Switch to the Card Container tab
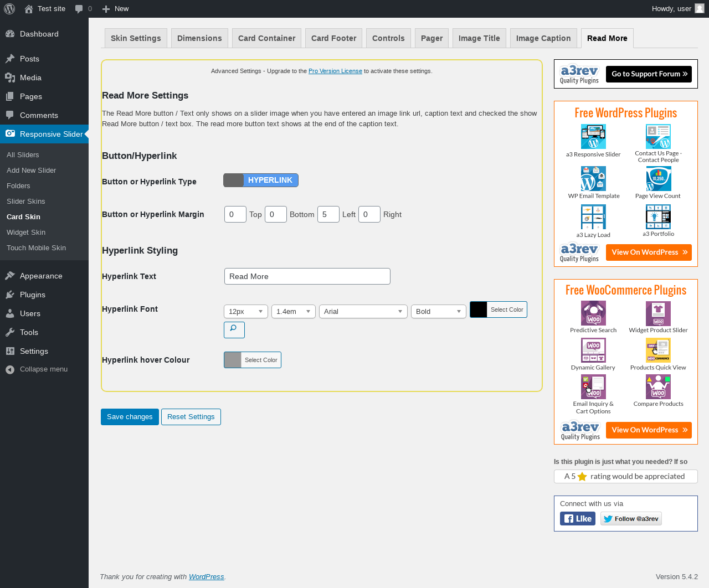Screen dimensions: 709x588 coord(266,38)
